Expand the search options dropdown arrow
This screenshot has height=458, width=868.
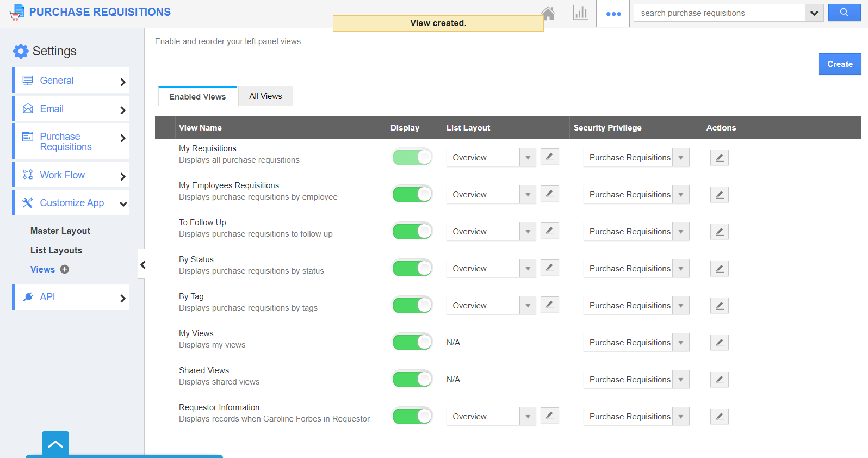[x=814, y=13]
